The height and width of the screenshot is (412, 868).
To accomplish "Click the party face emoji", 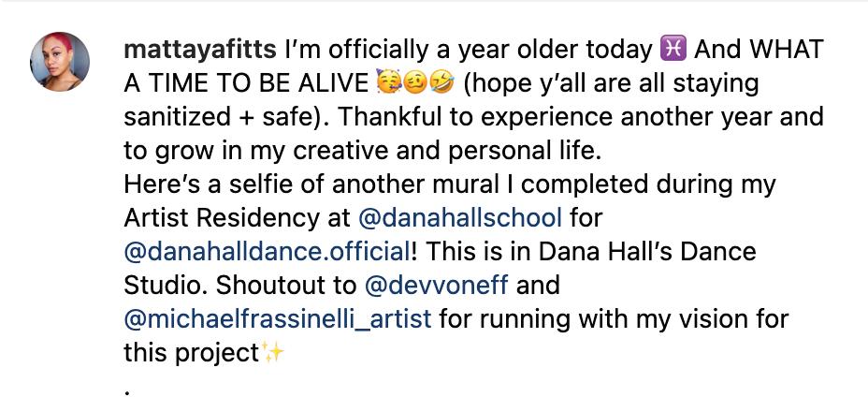I will pyautogui.click(x=387, y=83).
